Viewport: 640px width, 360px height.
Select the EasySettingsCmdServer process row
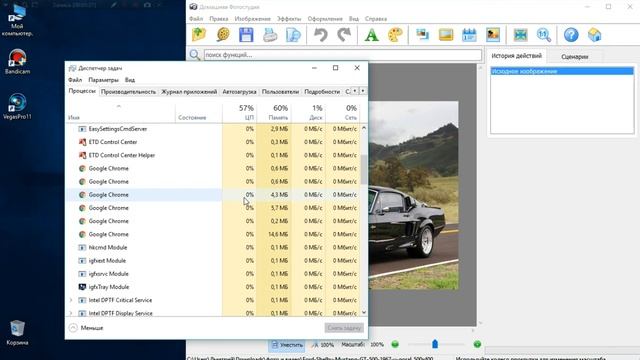pyautogui.click(x=213, y=129)
